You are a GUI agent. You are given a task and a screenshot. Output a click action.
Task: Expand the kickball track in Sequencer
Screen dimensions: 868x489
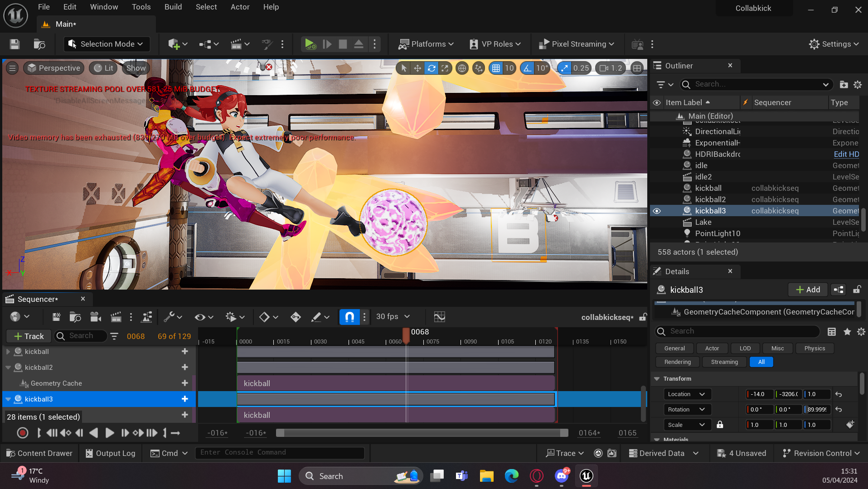pos(8,351)
